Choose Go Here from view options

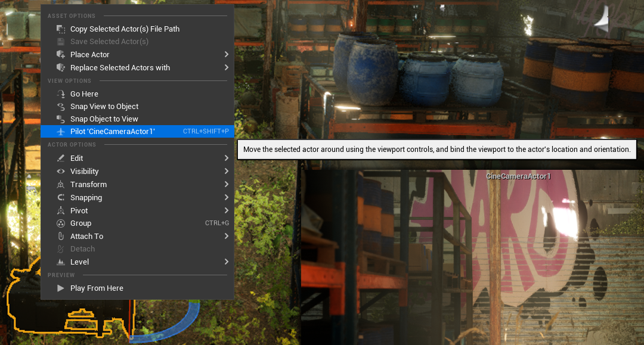pyautogui.click(x=137, y=94)
